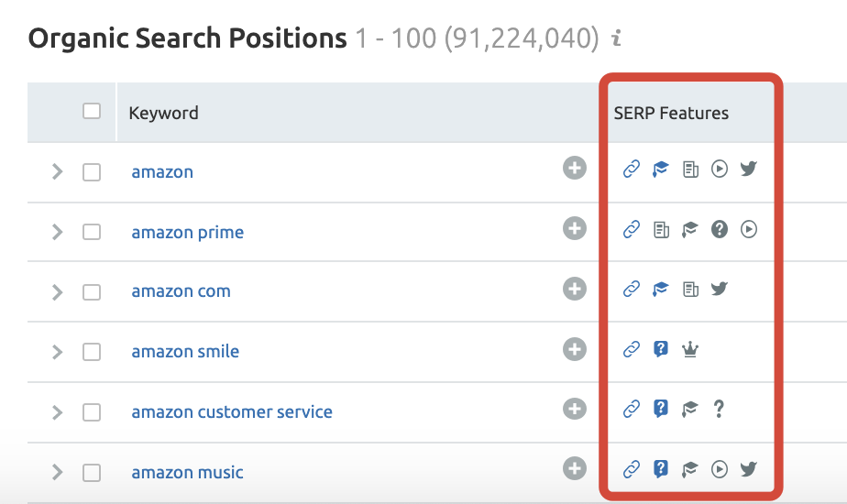Sort by the SERP Features column header
The width and height of the screenshot is (847, 504).
(671, 113)
